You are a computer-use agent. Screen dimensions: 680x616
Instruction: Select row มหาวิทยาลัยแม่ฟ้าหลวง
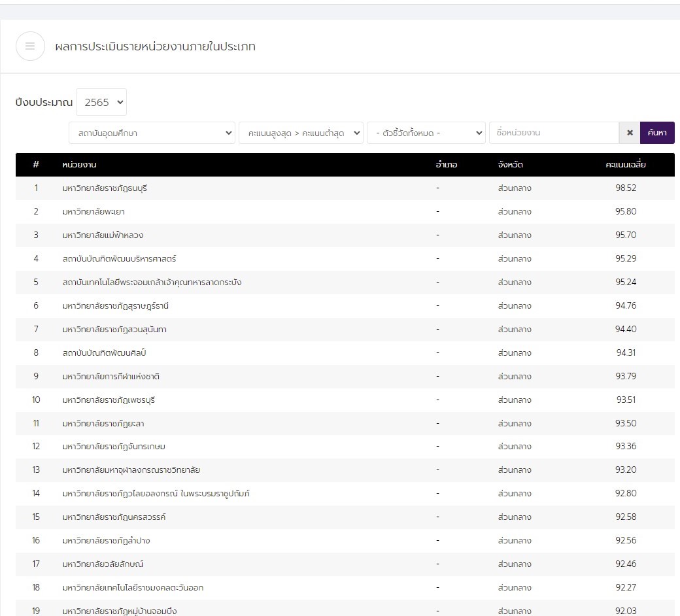pyautogui.click(x=345, y=235)
